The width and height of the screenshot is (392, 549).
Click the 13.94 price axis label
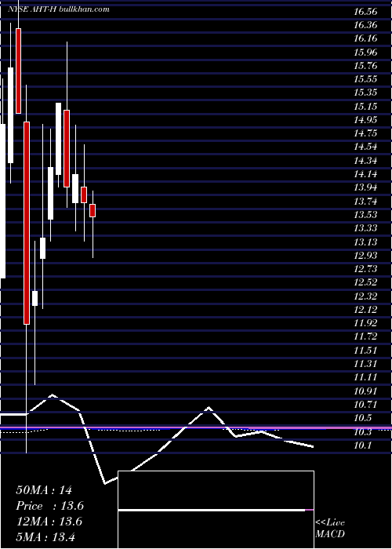pos(365,187)
